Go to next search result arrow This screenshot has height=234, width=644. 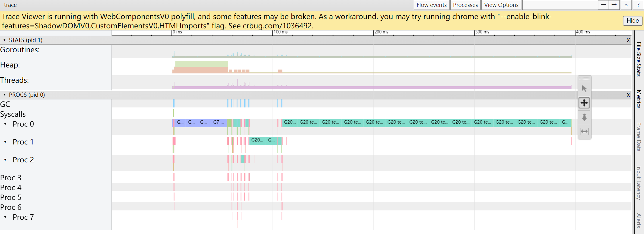[614, 5]
